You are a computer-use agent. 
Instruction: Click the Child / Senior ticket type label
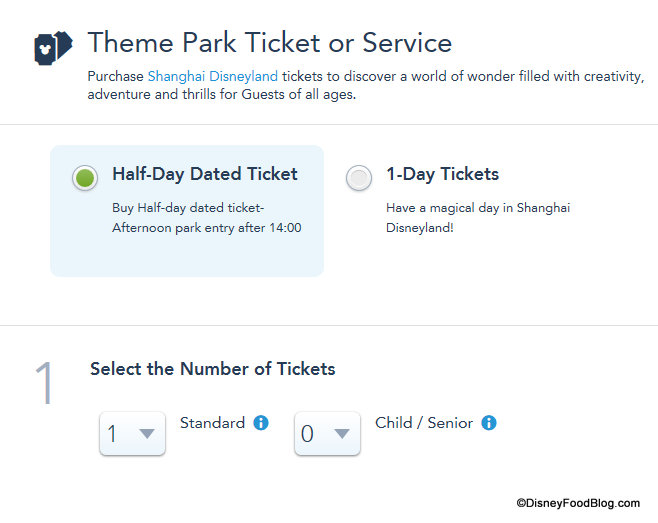tap(424, 423)
